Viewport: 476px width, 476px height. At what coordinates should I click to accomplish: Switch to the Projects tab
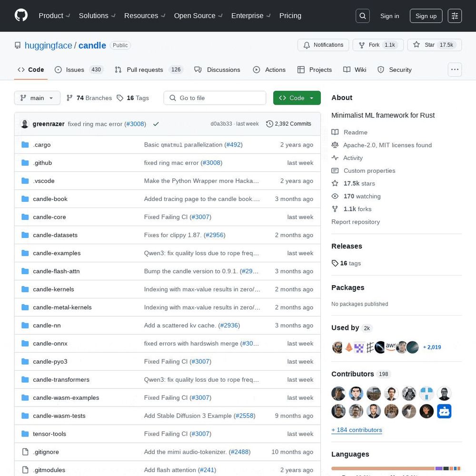[x=315, y=70]
